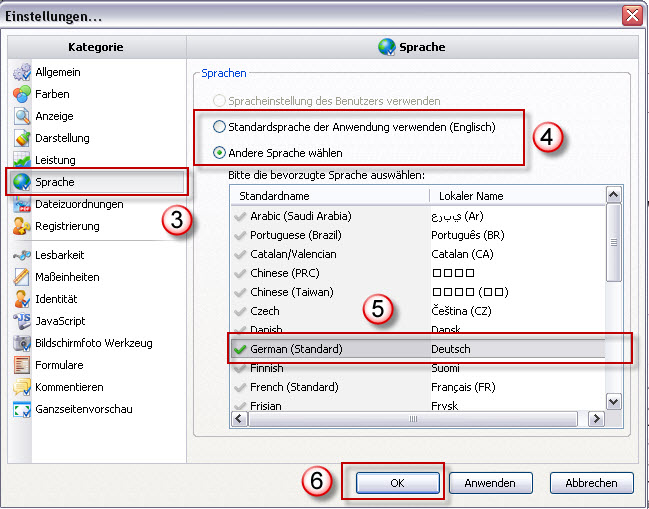Select Andere Sprache wählen radio button
The image size is (649, 509).
219,153
